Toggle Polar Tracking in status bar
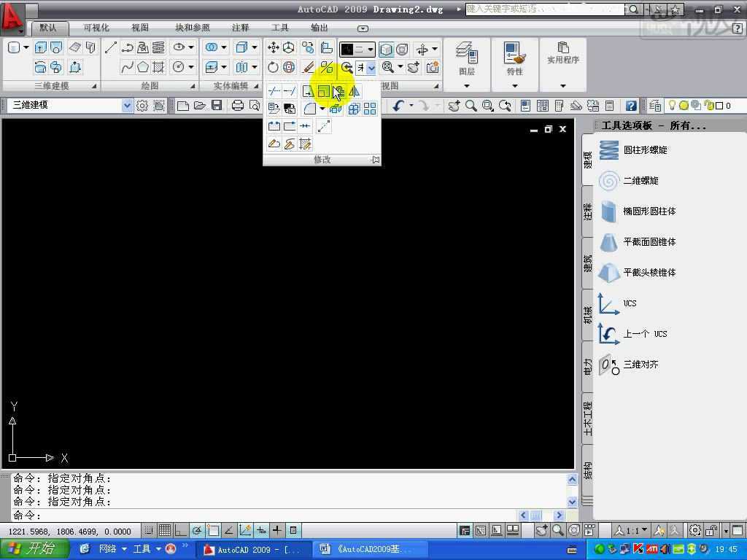 197,530
